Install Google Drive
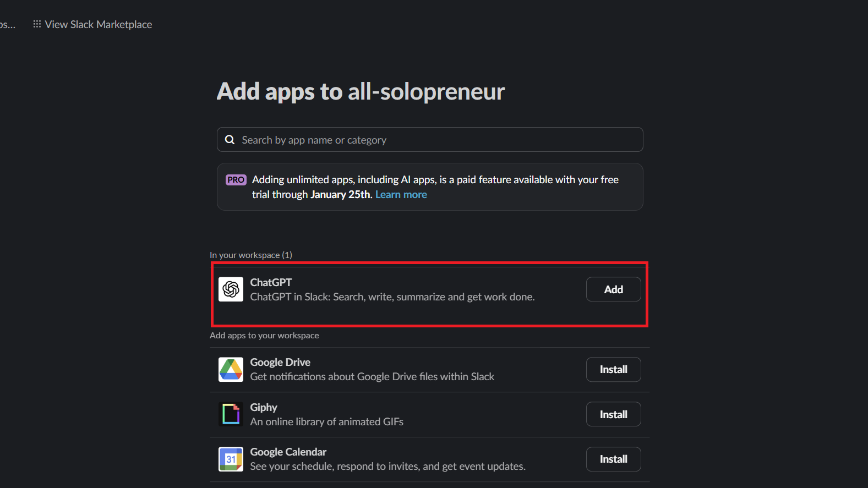 point(614,370)
